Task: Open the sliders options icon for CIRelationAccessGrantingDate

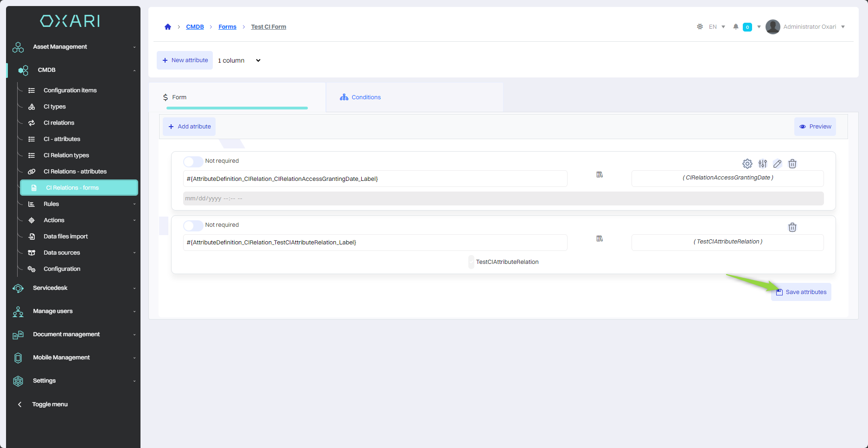Action: [762, 164]
